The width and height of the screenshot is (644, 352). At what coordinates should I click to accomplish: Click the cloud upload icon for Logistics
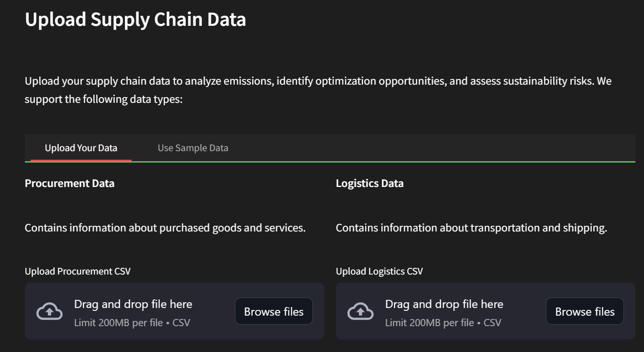(x=361, y=311)
